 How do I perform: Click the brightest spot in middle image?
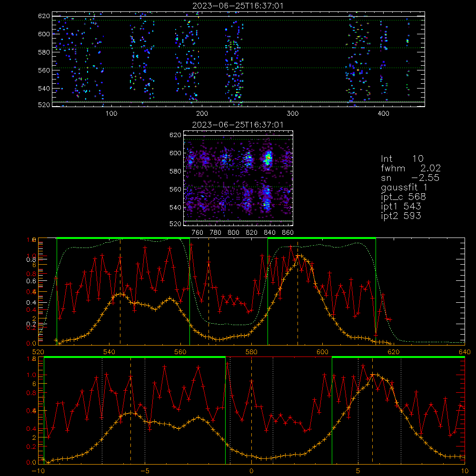268,158
